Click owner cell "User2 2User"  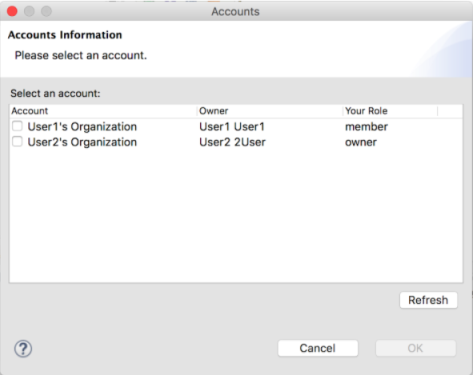click(x=232, y=142)
